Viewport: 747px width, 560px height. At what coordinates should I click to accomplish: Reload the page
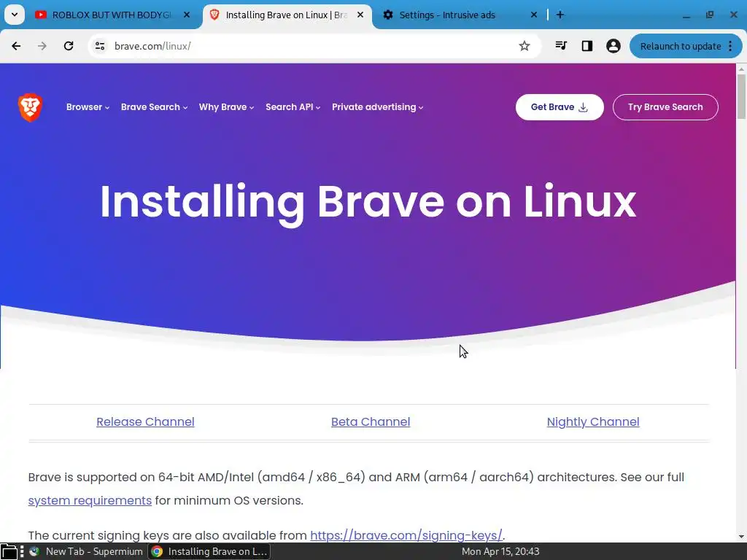point(69,46)
